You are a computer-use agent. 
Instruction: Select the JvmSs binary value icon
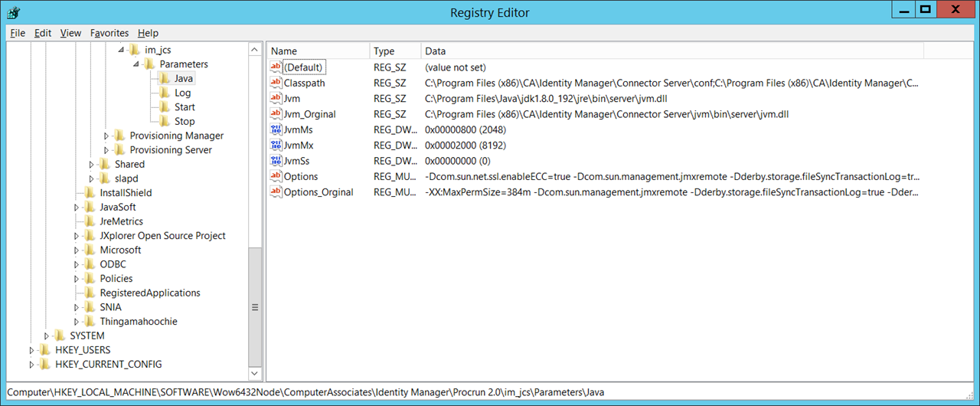click(276, 161)
